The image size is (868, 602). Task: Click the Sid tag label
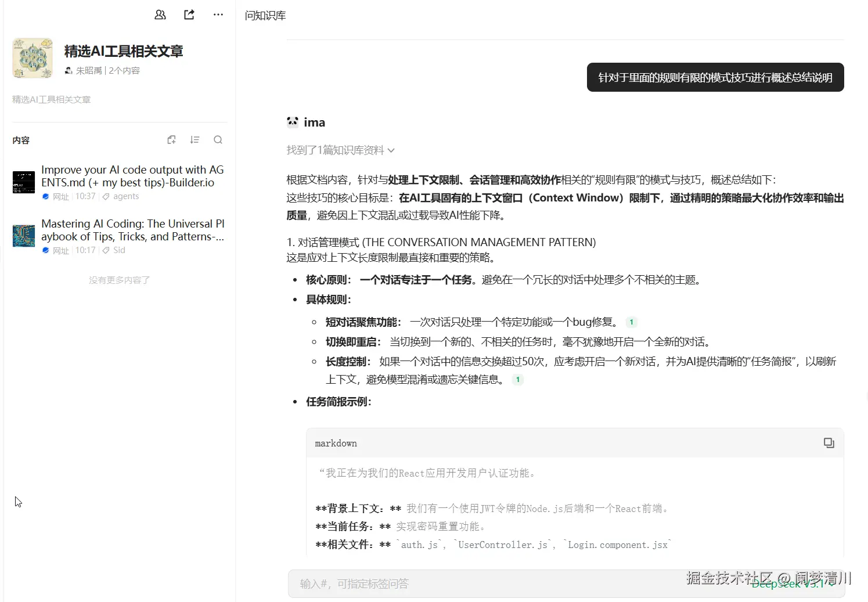pyautogui.click(x=119, y=250)
